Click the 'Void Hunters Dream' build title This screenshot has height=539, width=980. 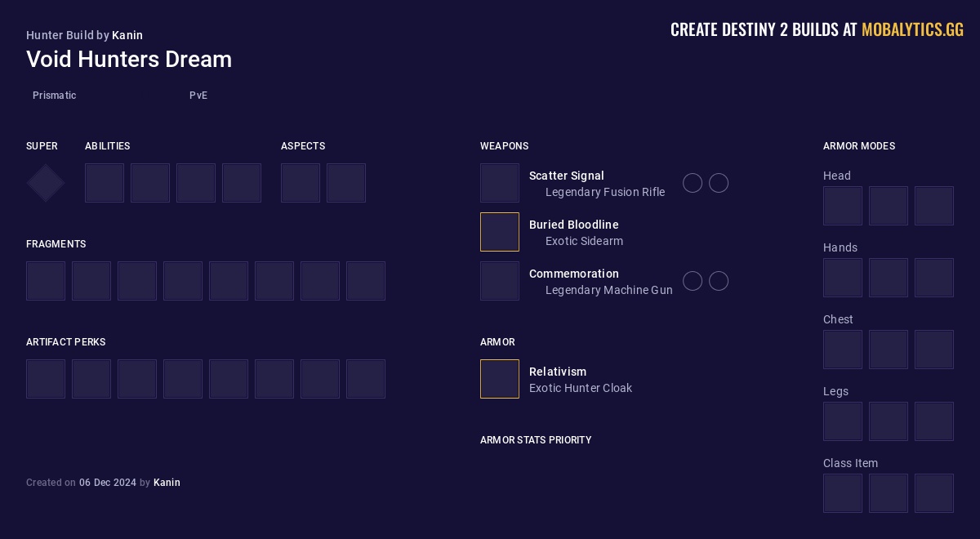coord(129,60)
